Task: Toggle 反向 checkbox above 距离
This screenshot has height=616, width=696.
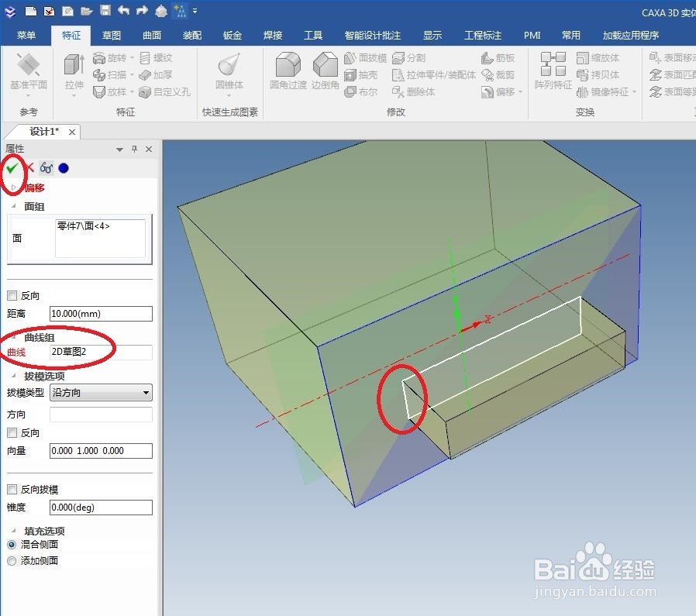Action: [12, 295]
